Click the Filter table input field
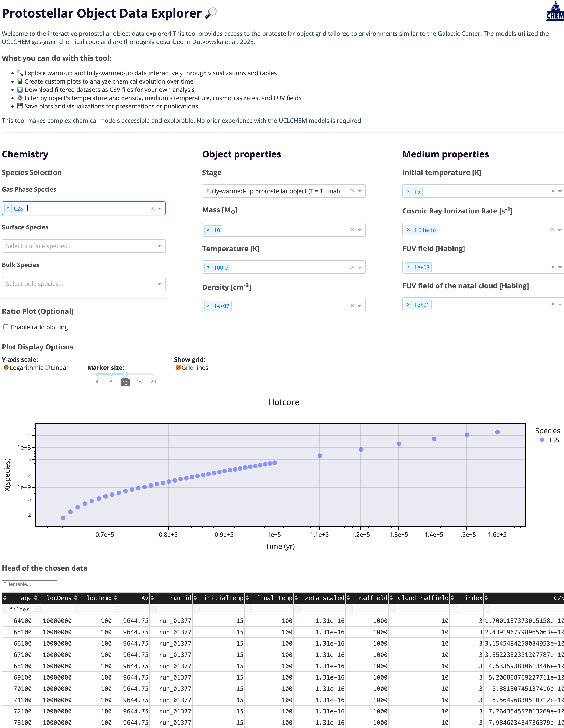The image size is (564, 728). tap(29, 584)
